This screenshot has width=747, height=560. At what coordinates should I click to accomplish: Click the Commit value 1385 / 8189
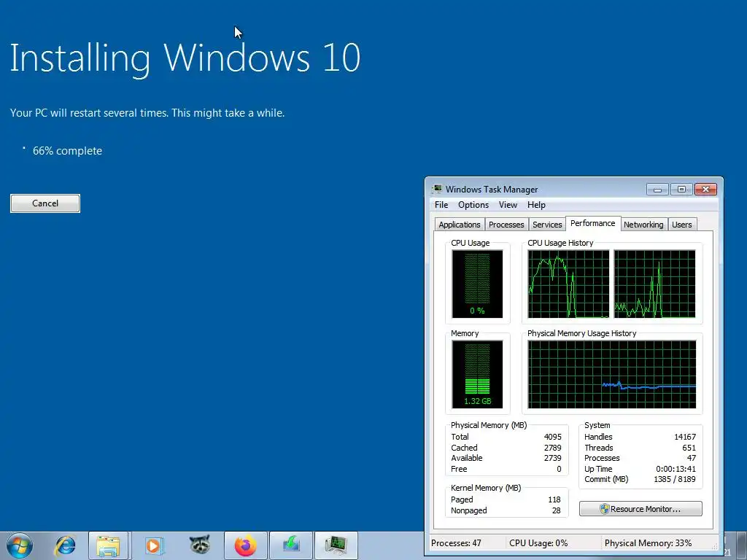(x=675, y=479)
